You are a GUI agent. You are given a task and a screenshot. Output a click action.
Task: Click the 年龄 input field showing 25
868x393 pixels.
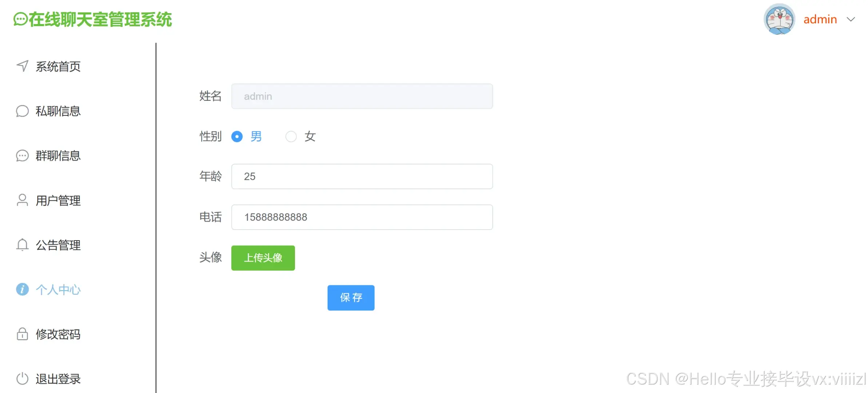[x=362, y=176]
